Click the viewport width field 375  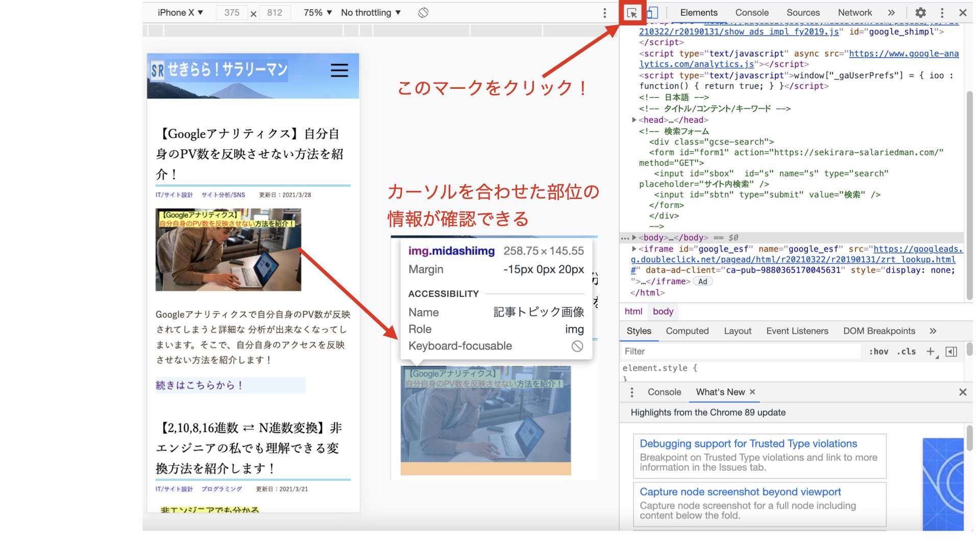[232, 13]
